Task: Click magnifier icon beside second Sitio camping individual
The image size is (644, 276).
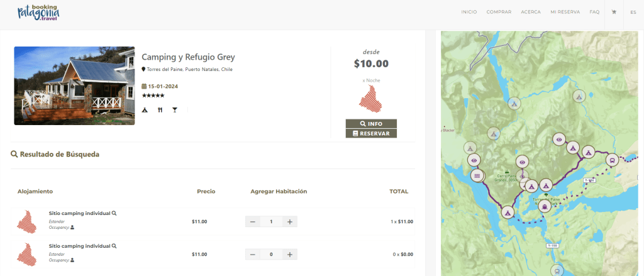Action: coord(114,246)
